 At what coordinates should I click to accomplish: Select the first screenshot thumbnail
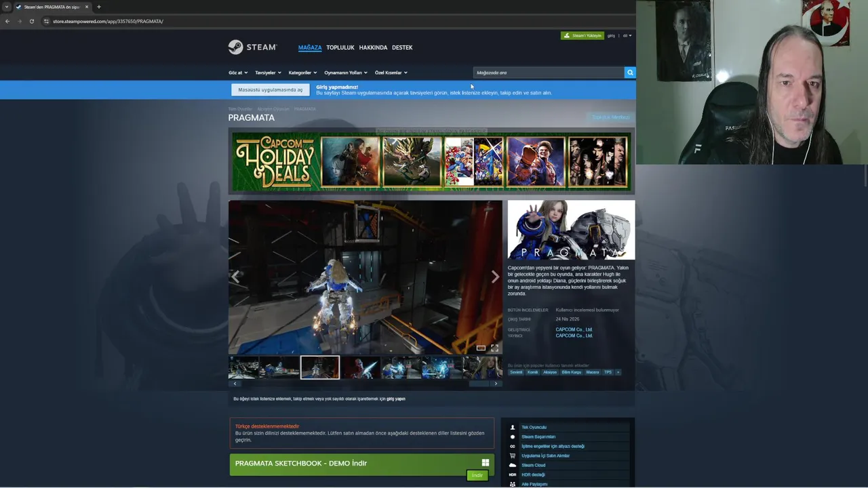click(244, 367)
